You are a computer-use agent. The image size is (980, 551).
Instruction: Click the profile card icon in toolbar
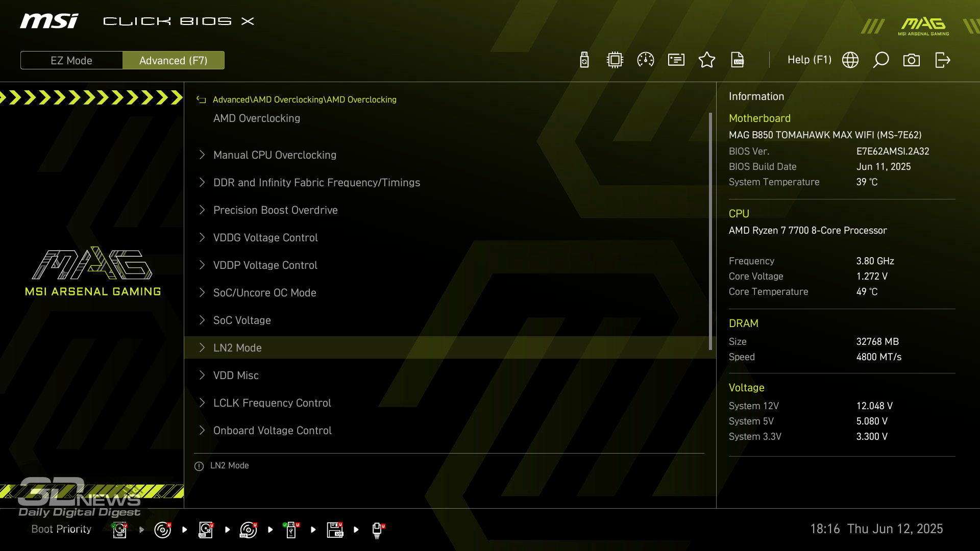pyautogui.click(x=676, y=60)
